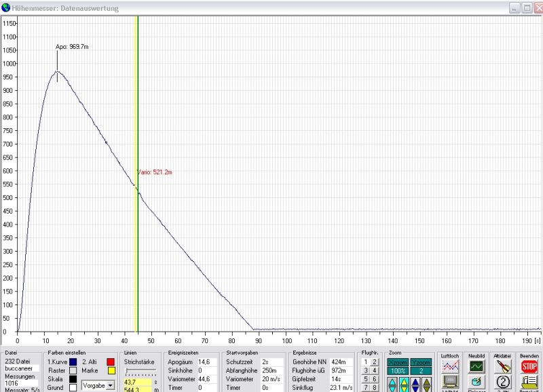
Task: Click the 232 Datei text
Action: tap(18, 361)
